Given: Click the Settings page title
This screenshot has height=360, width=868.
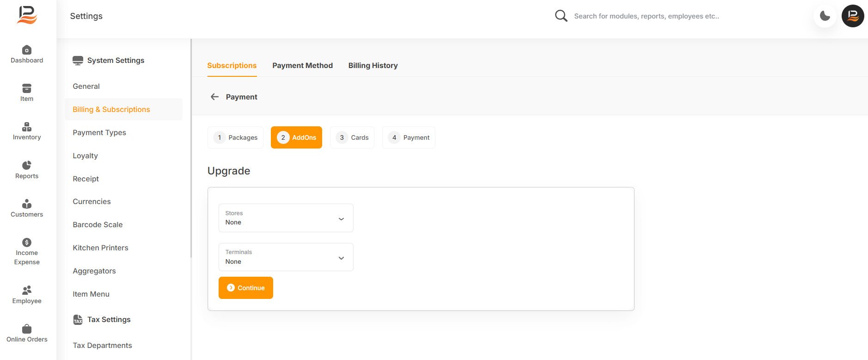Looking at the screenshot, I should [86, 16].
